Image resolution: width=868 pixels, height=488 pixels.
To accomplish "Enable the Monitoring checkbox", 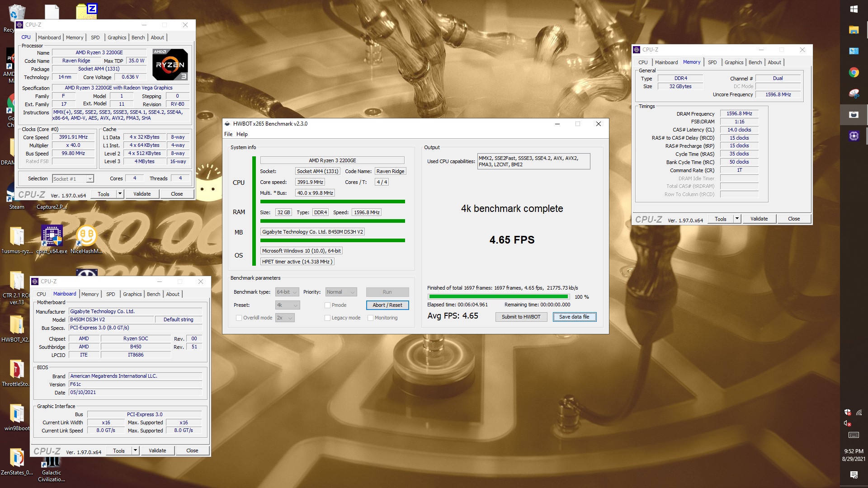I will coord(370,318).
